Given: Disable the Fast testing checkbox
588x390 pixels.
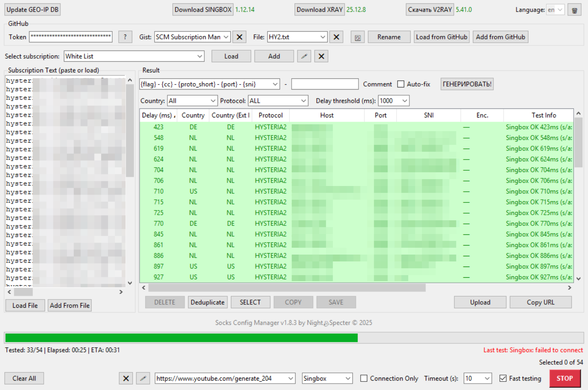Looking at the screenshot, I should [x=503, y=378].
